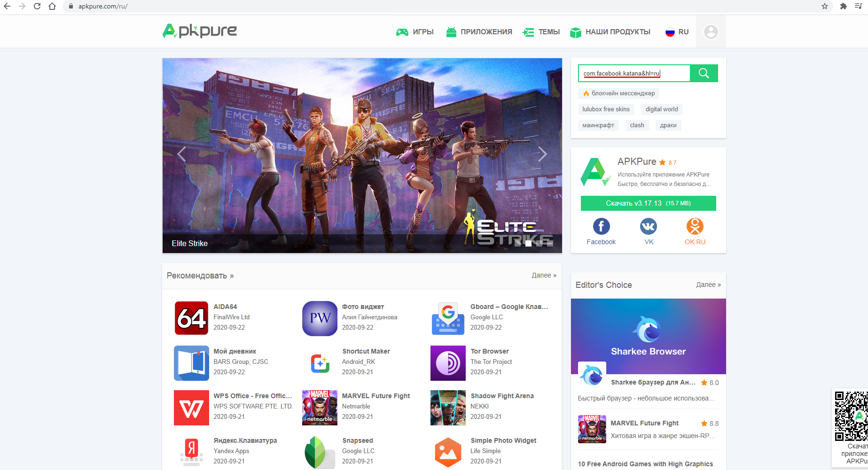Open the НАШИ ПРОДУКТЫ menu
Screen dimensions: 868x470
[x=610, y=32]
